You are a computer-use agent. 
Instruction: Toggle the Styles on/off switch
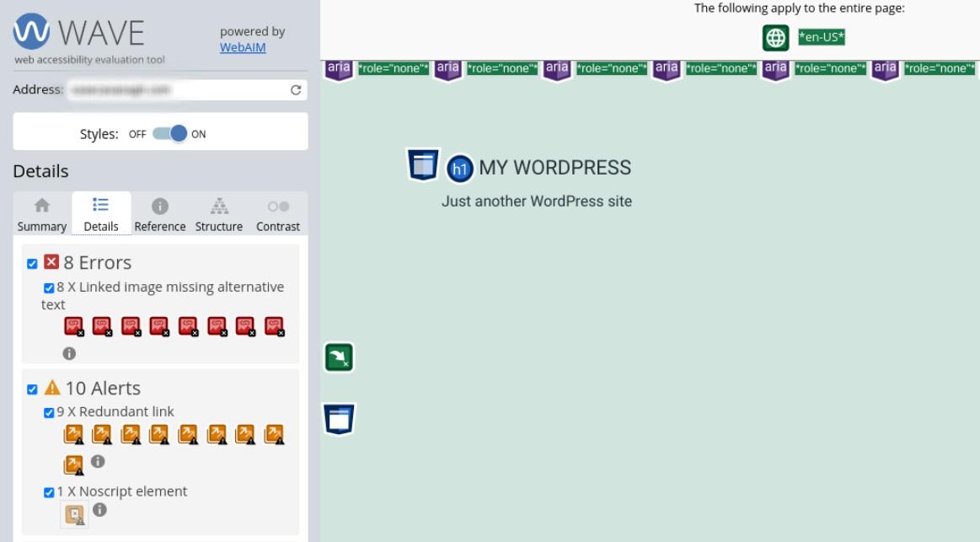tap(169, 134)
